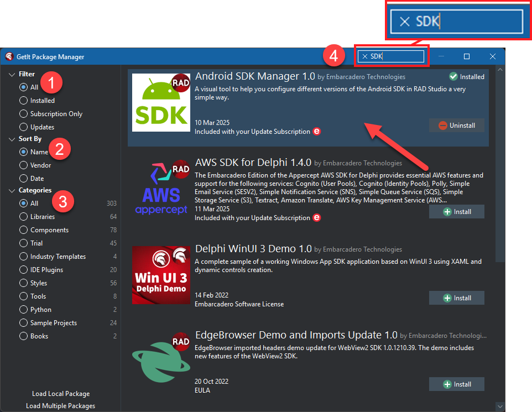Select the Industry Templates category
Screen dimensions: 532x412
(53, 256)
